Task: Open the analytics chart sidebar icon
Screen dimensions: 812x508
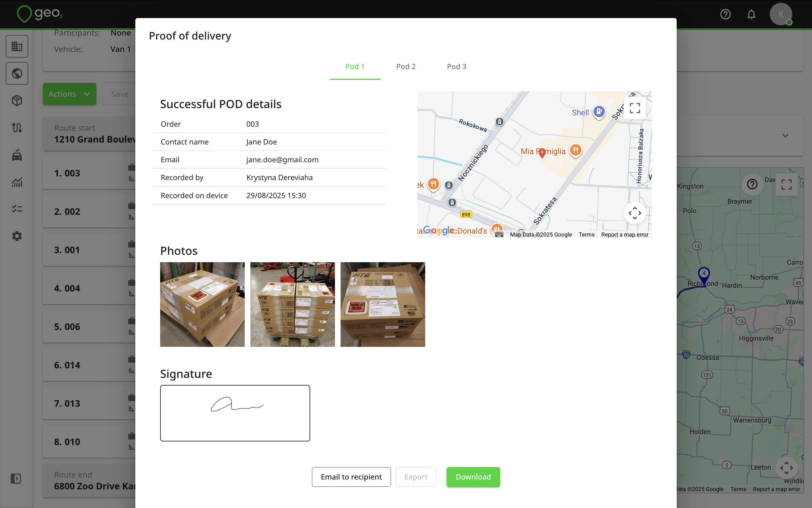Action: tap(17, 182)
